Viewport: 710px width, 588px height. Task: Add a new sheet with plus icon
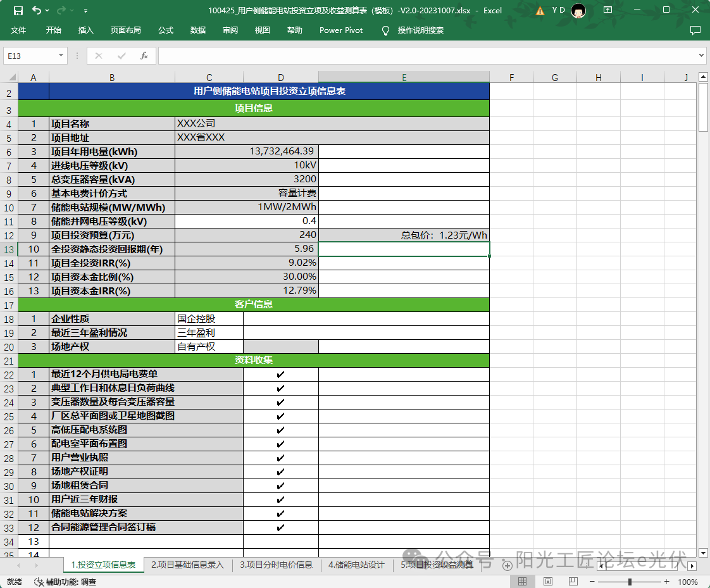click(507, 565)
